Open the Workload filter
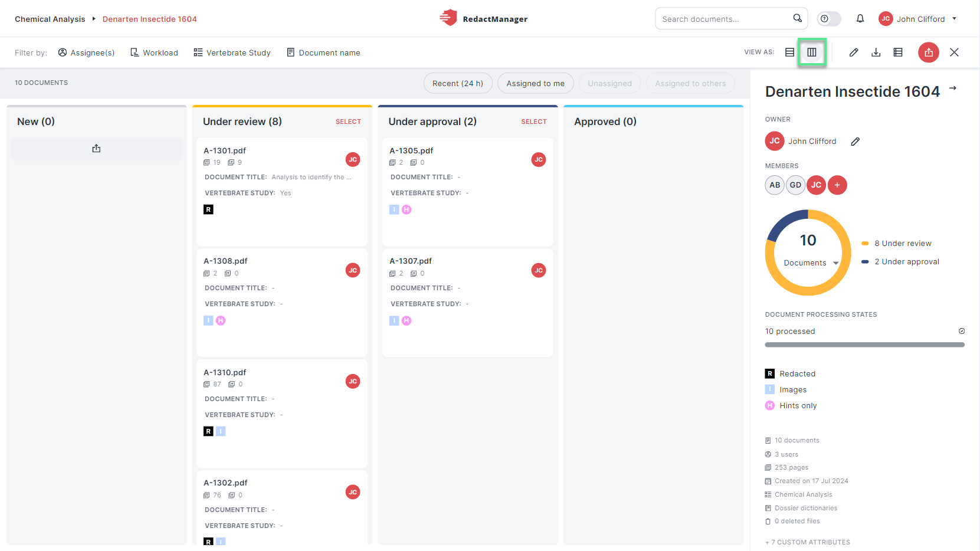 pyautogui.click(x=155, y=53)
